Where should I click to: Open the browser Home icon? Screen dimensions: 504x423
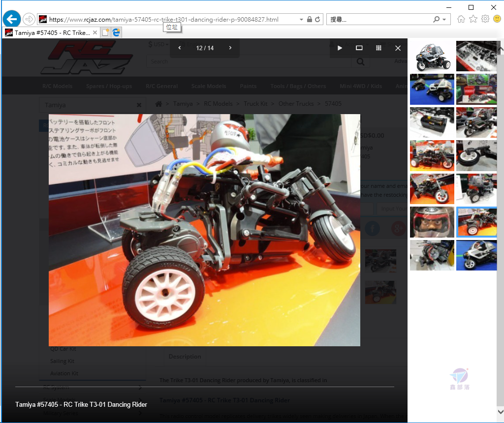click(461, 19)
